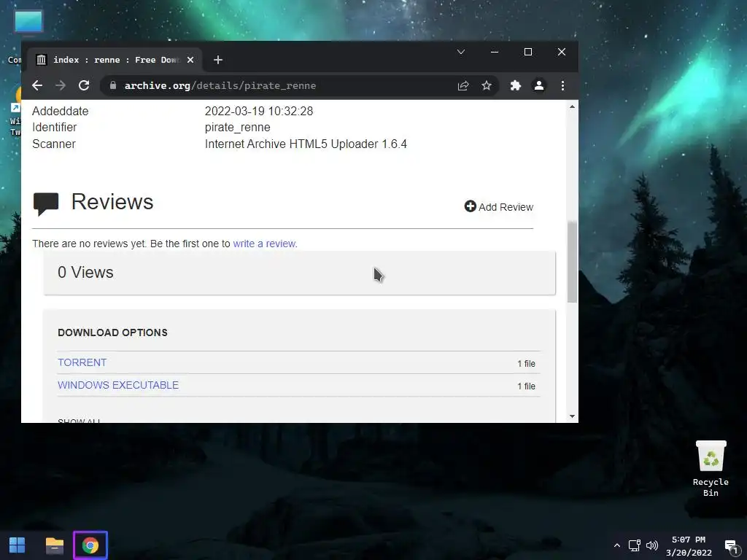Screen dimensions: 747x560
Task: Open File Explorer from the taskbar
Action: coord(54,545)
